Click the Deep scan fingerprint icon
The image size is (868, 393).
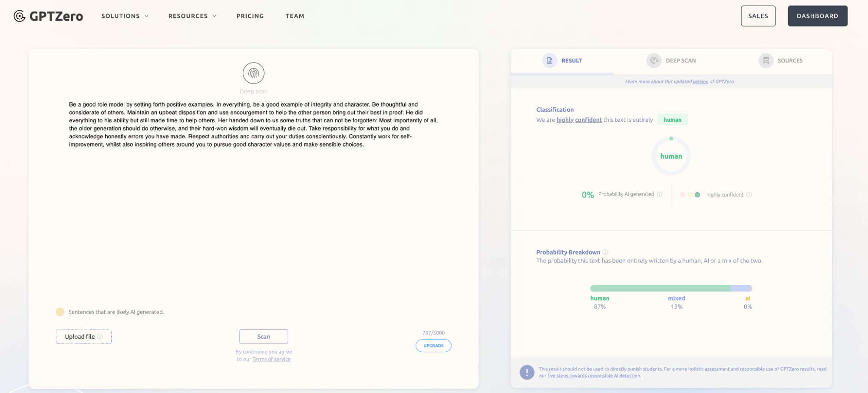click(254, 73)
